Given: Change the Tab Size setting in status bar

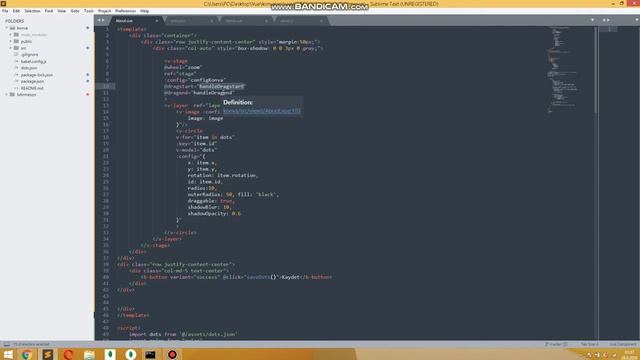Looking at the screenshot, I should 589,344.
